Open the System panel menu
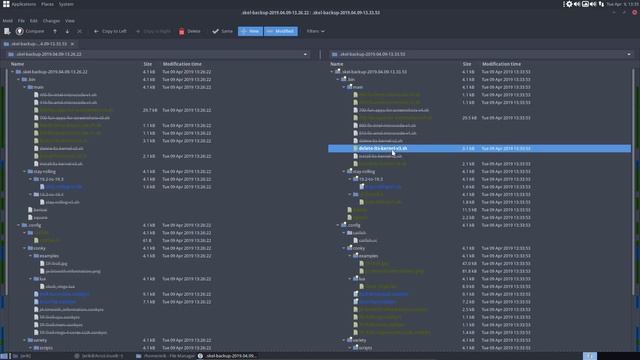The height and width of the screenshot is (360, 640). [66, 4]
